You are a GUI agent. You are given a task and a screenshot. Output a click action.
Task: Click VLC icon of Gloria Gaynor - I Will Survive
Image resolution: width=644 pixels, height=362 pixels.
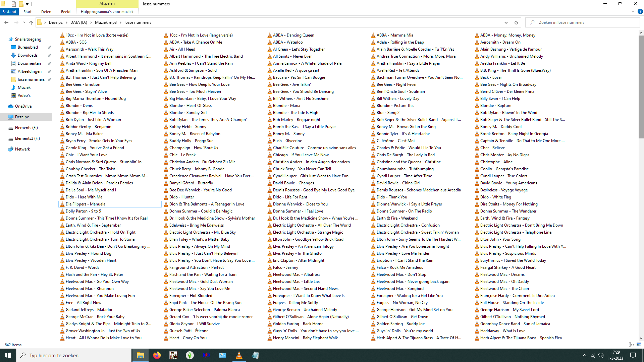point(166,324)
